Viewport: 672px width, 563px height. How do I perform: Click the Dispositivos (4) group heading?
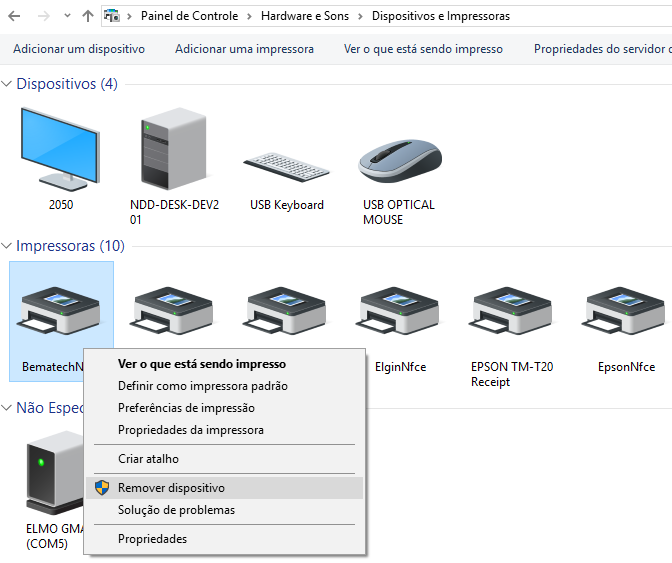click(x=67, y=84)
